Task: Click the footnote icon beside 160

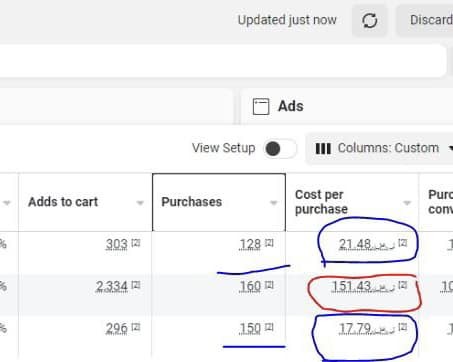Action: [x=269, y=285]
